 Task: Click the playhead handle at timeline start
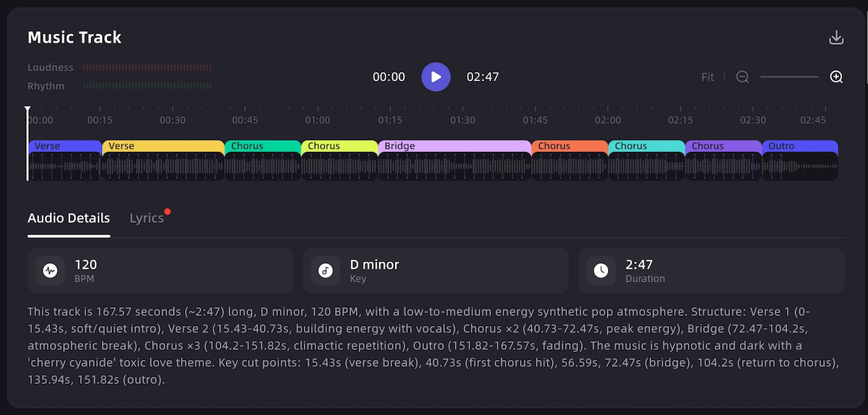pyautogui.click(x=27, y=111)
